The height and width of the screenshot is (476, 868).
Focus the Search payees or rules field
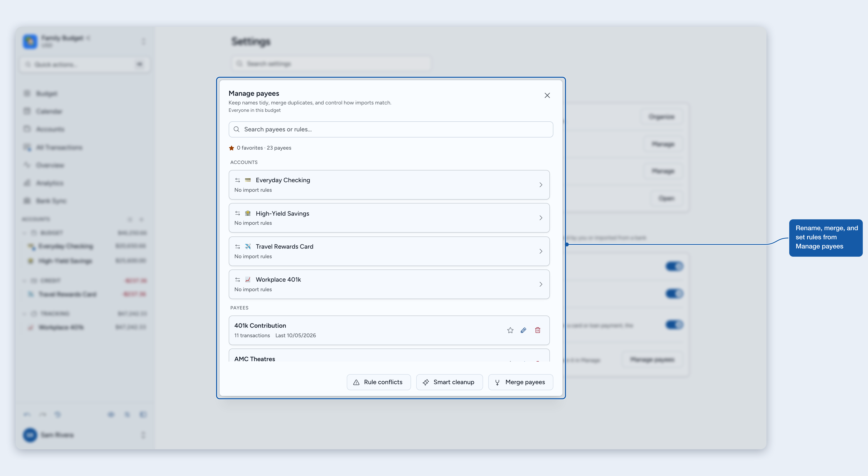click(391, 129)
